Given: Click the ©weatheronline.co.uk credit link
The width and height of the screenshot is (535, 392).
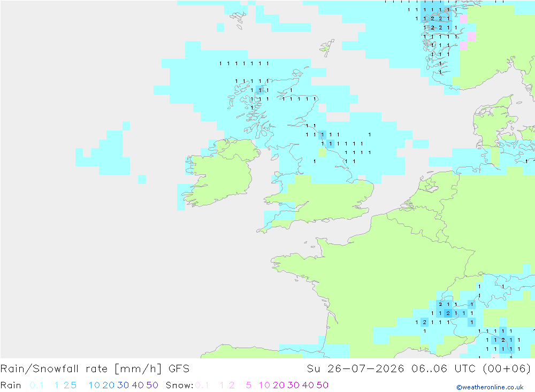Looking at the screenshot, I should (490, 387).
